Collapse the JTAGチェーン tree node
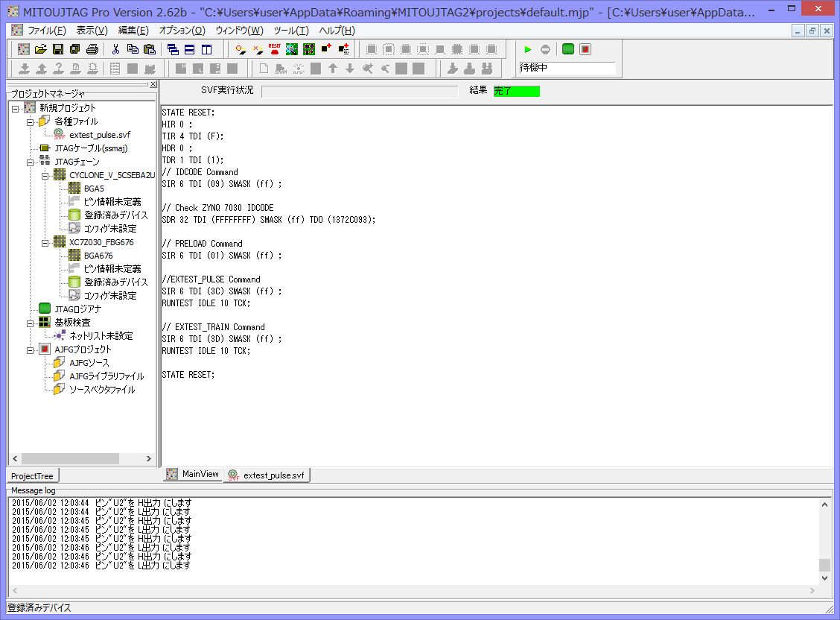 coord(31,162)
